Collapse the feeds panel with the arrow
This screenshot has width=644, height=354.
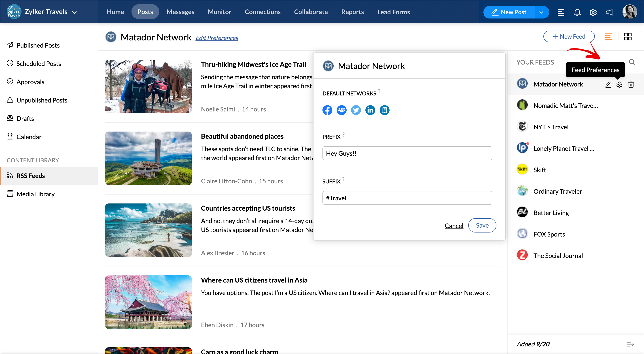tap(630, 344)
